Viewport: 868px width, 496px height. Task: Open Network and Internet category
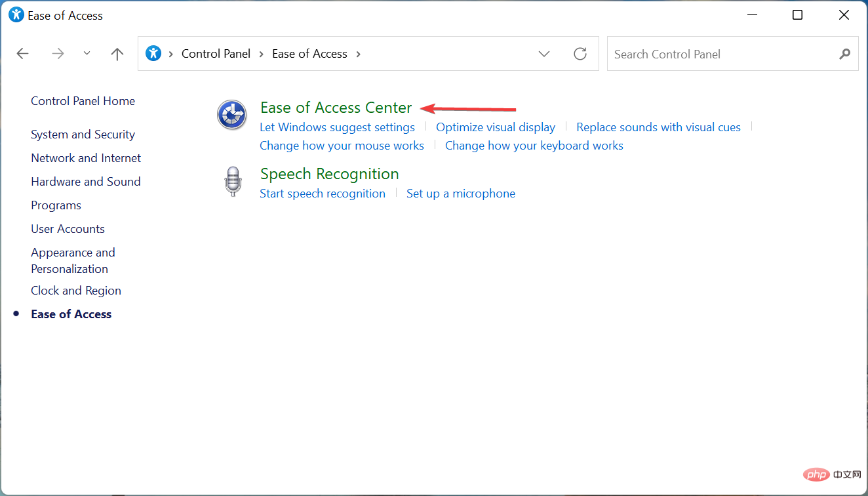point(86,158)
